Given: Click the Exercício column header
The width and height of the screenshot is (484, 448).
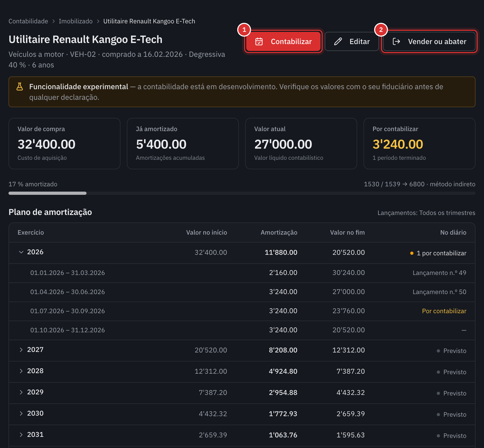Looking at the screenshot, I should (x=31, y=232).
